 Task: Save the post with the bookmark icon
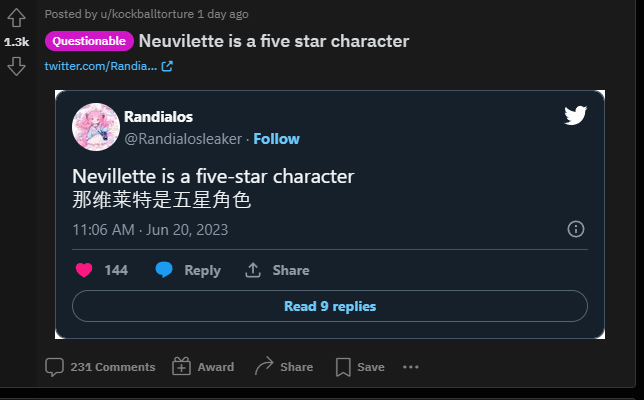click(359, 367)
